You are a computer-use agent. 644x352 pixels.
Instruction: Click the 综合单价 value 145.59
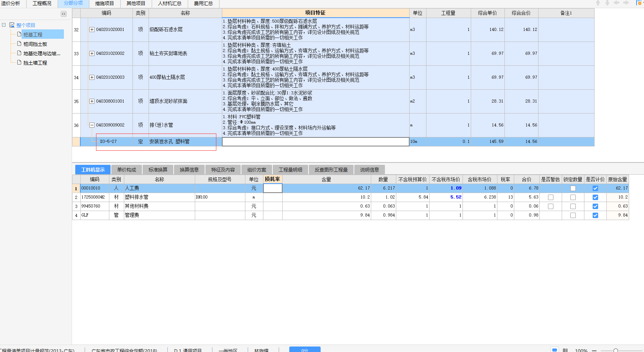pyautogui.click(x=496, y=142)
